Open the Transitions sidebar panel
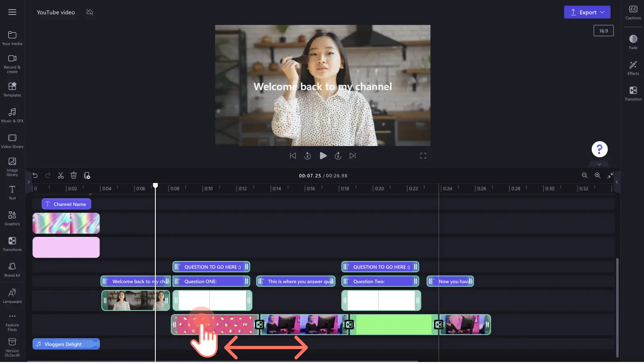 pyautogui.click(x=12, y=244)
